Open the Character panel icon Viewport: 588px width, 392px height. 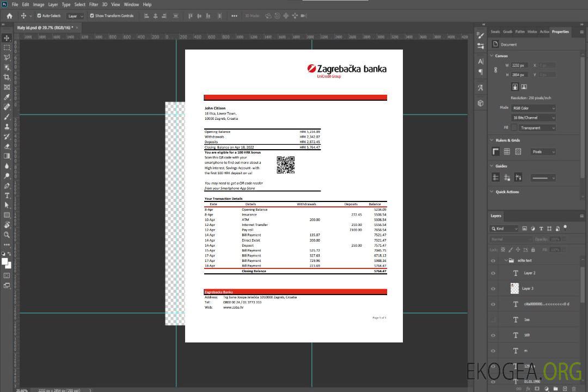[481, 61]
